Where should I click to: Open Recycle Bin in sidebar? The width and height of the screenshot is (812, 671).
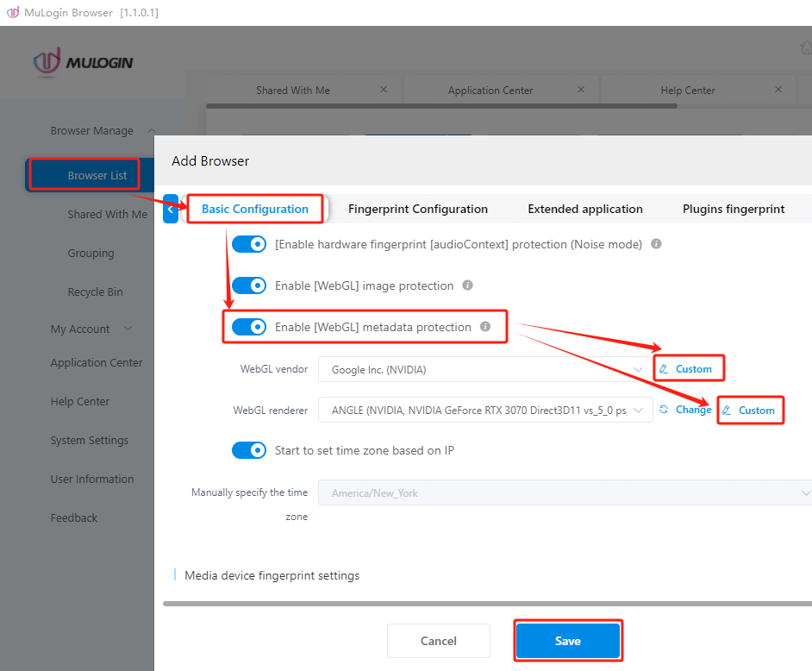coord(96,292)
